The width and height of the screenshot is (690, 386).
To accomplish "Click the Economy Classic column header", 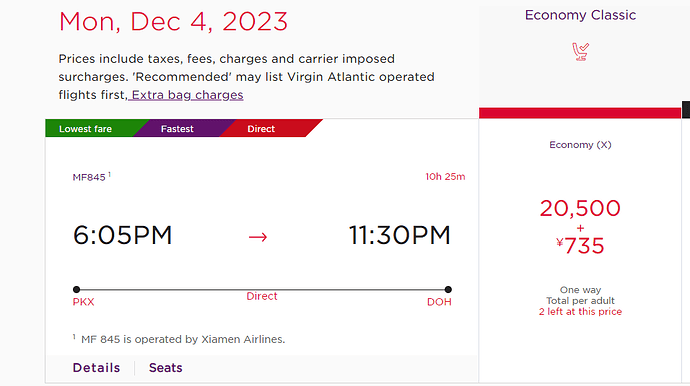I will pos(580,15).
